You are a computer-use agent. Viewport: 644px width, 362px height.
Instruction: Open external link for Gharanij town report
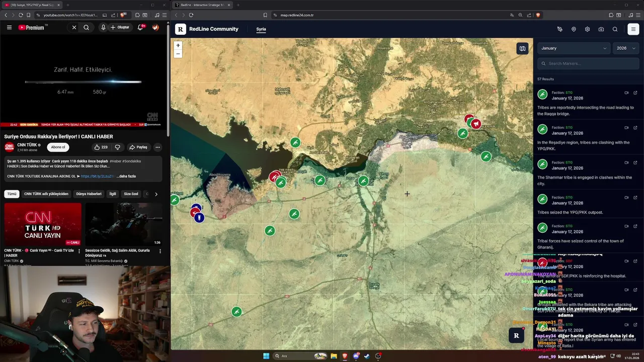click(x=635, y=226)
